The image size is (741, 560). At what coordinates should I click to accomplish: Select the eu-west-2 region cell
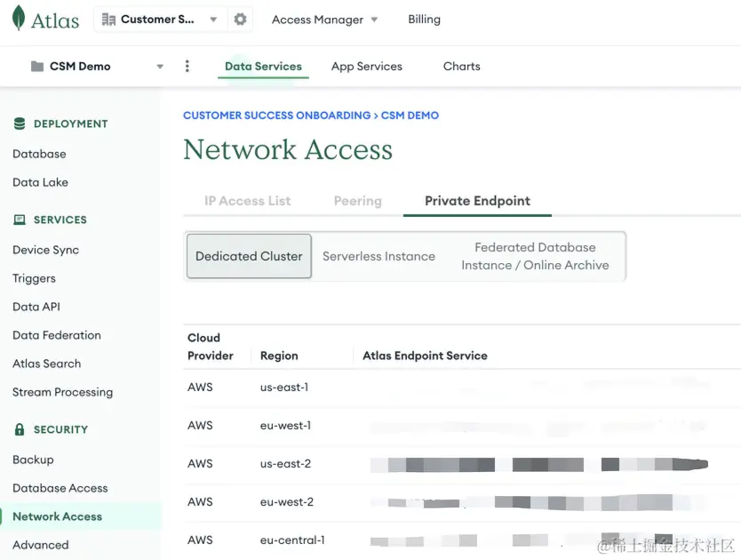pyautogui.click(x=287, y=502)
